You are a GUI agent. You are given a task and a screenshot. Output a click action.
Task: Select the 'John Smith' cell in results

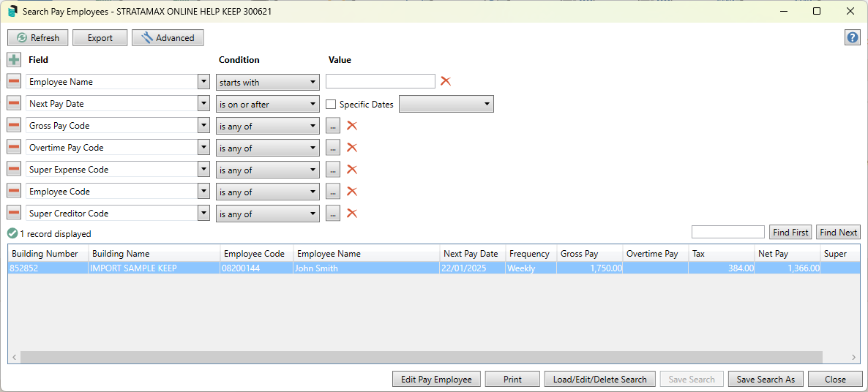(x=367, y=268)
